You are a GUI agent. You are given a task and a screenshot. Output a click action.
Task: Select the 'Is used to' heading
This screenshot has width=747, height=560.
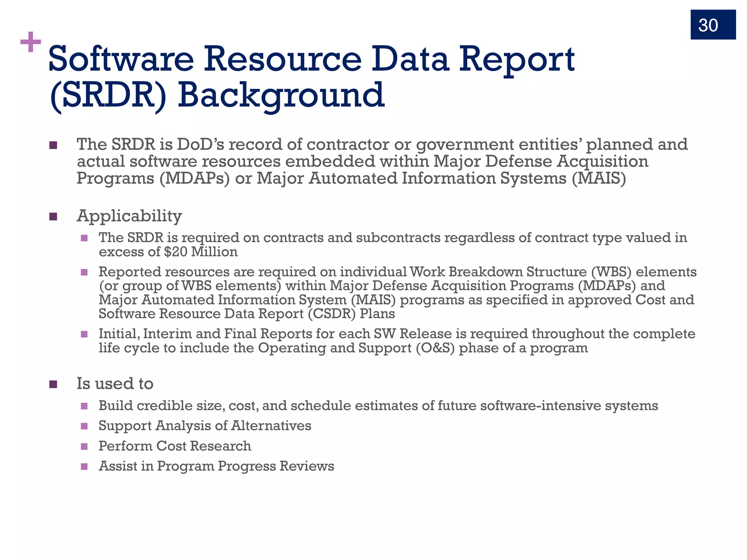pyautogui.click(x=115, y=384)
